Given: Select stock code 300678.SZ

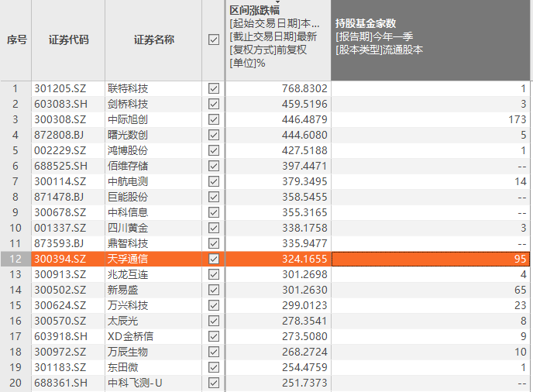Looking at the screenshot, I should pos(60,212).
